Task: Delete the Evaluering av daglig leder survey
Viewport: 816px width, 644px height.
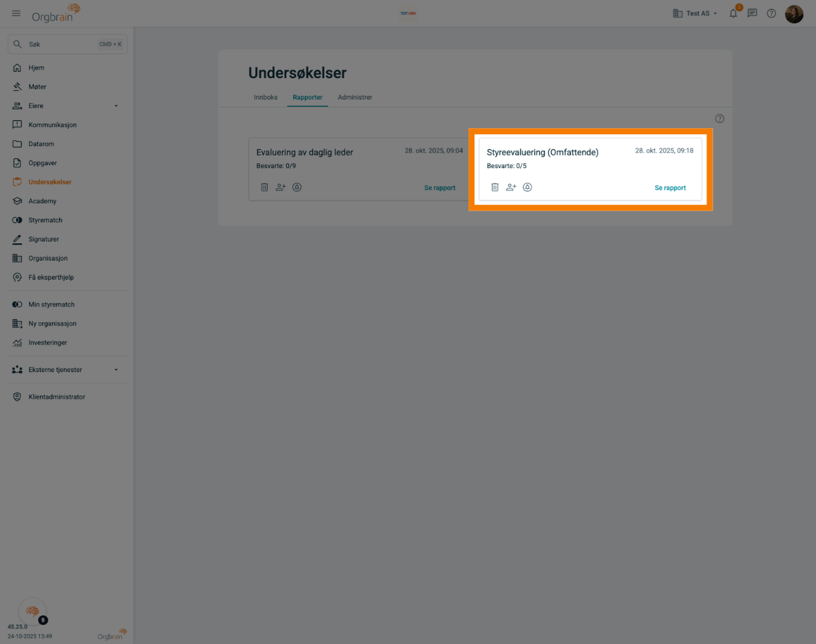Action: 265,187
